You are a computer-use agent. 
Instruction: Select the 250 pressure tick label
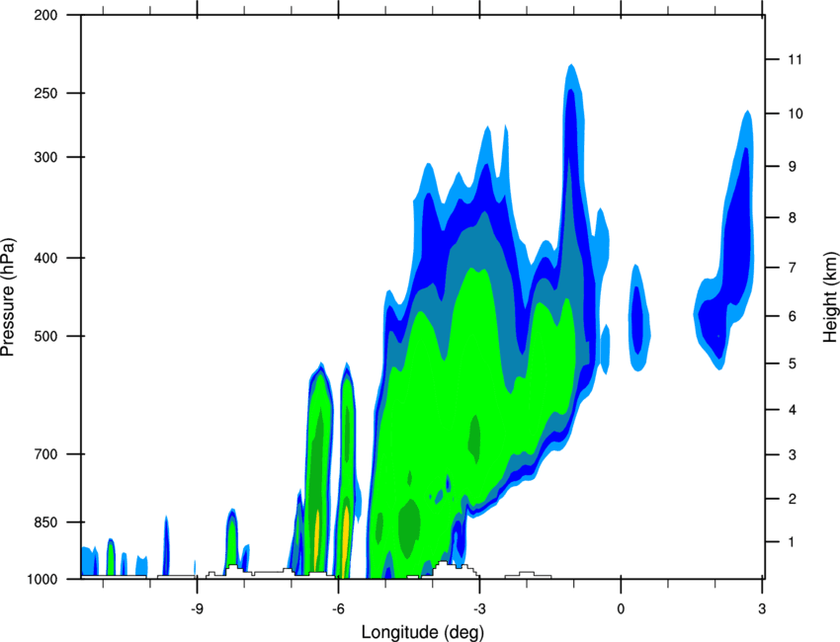click(x=45, y=93)
